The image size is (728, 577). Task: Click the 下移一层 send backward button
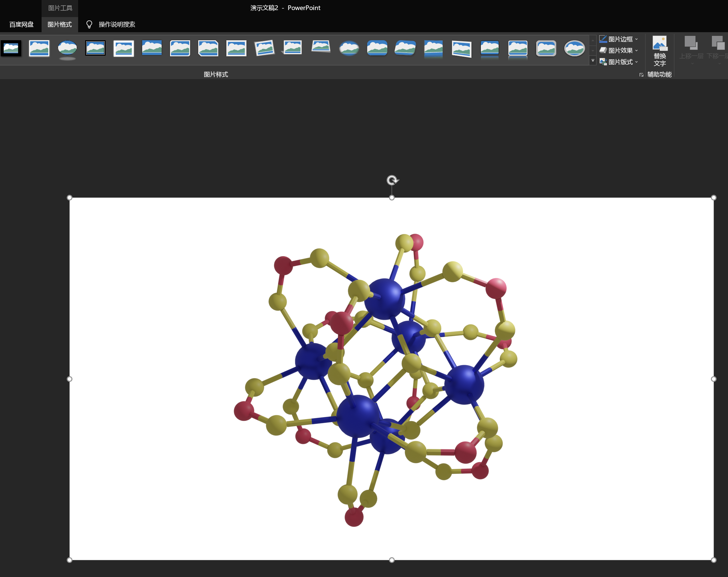718,51
